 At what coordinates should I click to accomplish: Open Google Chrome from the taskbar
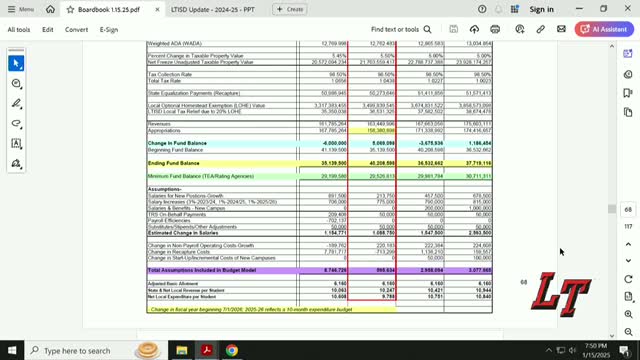232,350
